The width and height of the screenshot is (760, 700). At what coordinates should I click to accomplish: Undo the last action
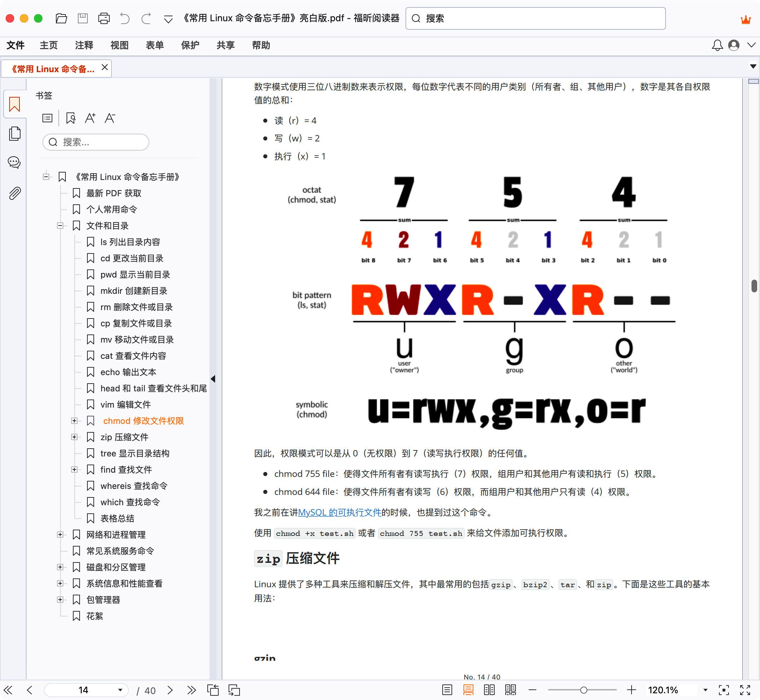(x=125, y=18)
